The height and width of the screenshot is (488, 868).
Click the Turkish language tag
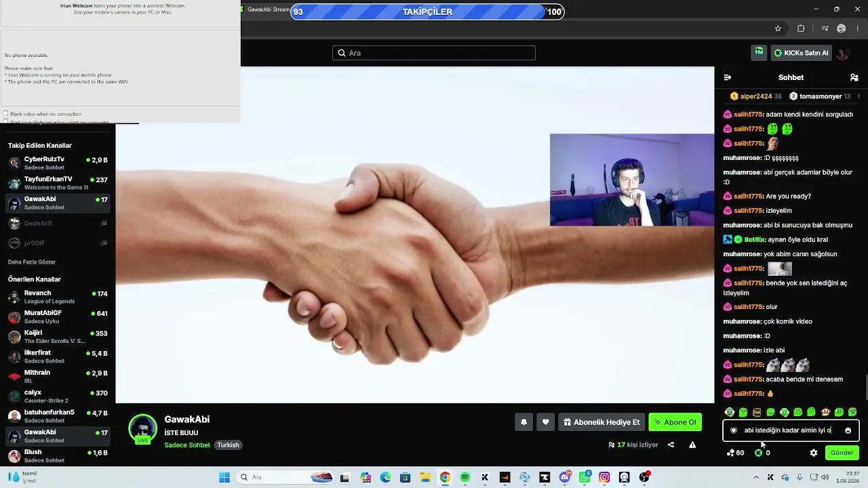point(228,445)
